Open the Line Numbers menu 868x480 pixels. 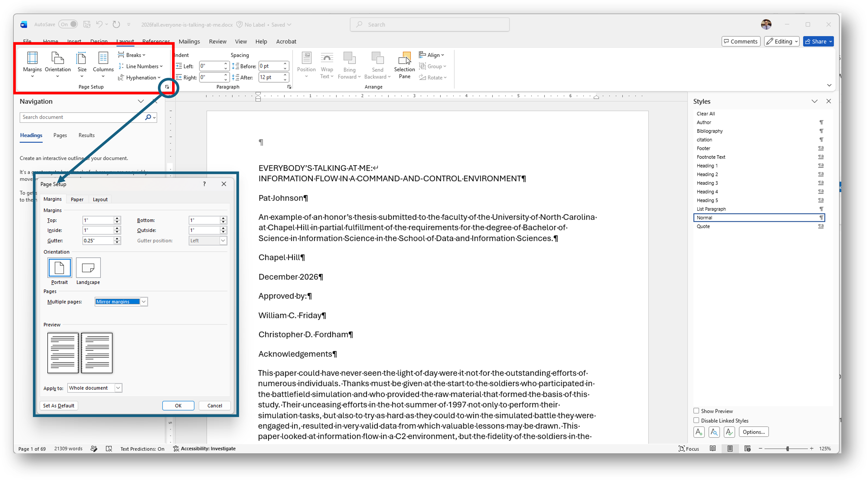click(141, 66)
